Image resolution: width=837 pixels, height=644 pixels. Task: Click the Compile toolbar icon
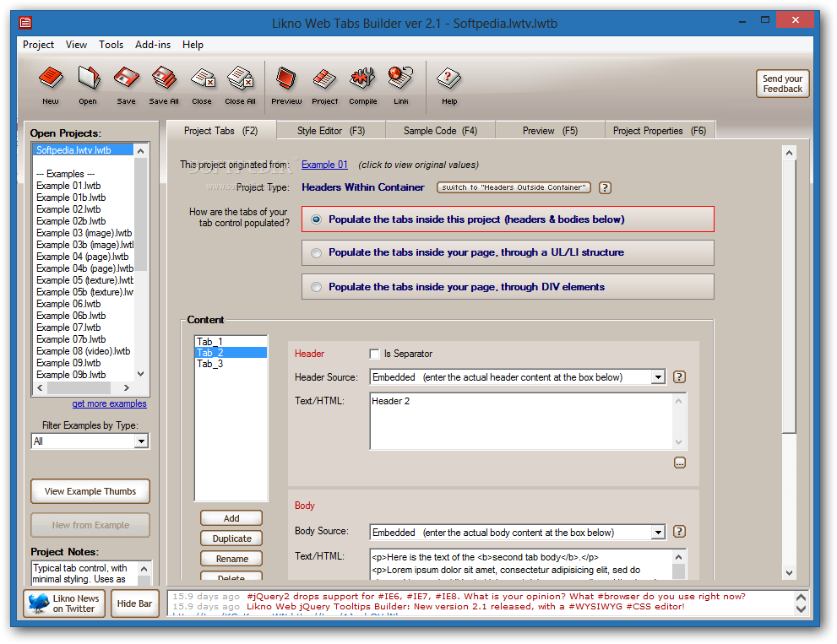click(x=363, y=85)
